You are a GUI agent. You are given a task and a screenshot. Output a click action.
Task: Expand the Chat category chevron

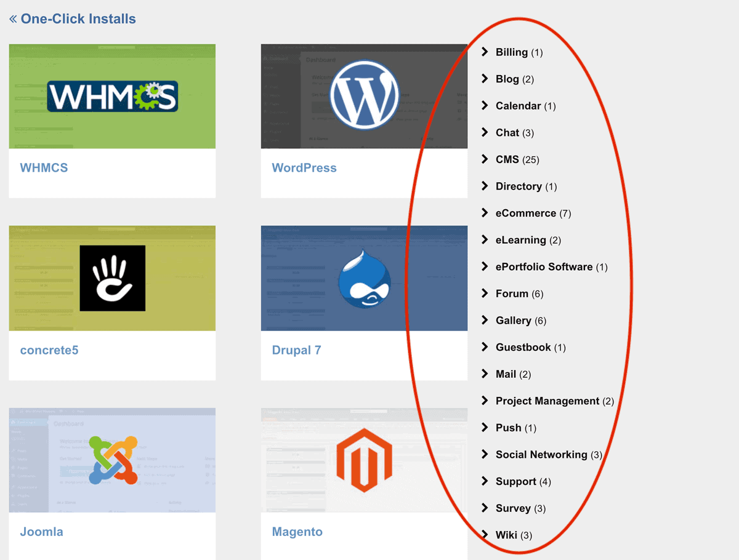pyautogui.click(x=485, y=132)
